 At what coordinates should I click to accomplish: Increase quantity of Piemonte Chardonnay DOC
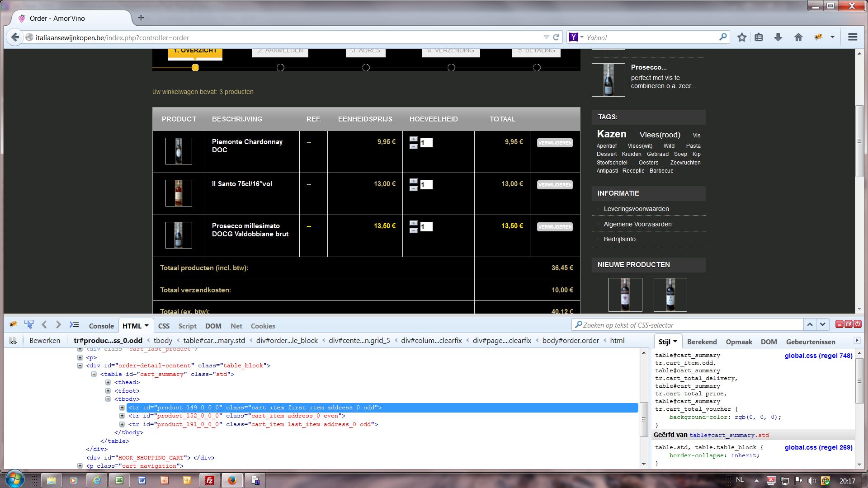[x=413, y=139]
